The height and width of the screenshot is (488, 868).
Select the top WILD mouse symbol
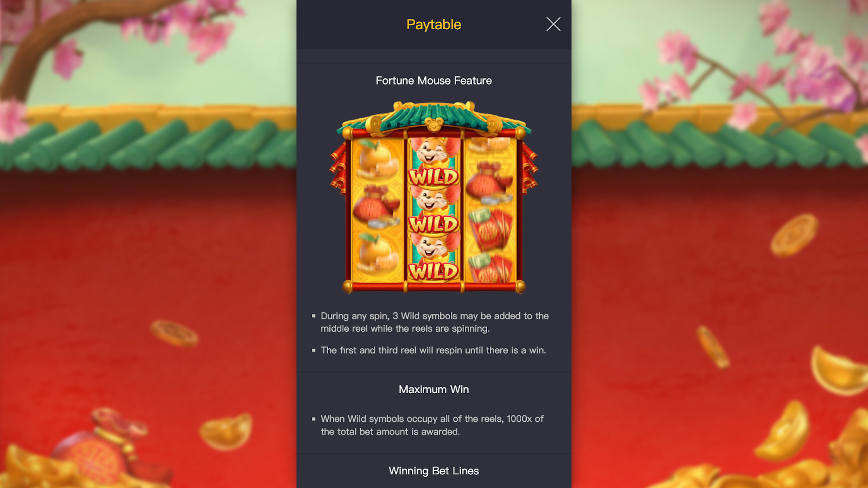coord(433,162)
